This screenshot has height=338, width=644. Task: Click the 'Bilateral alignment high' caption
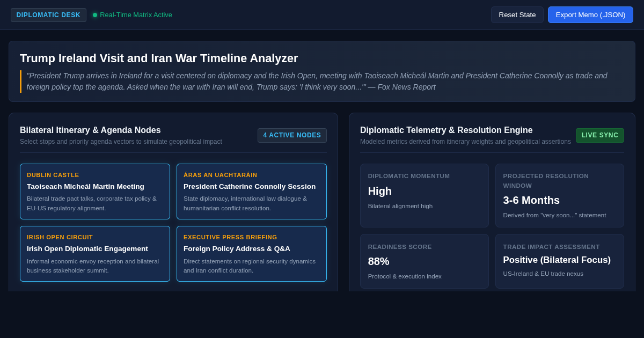pos(400,206)
